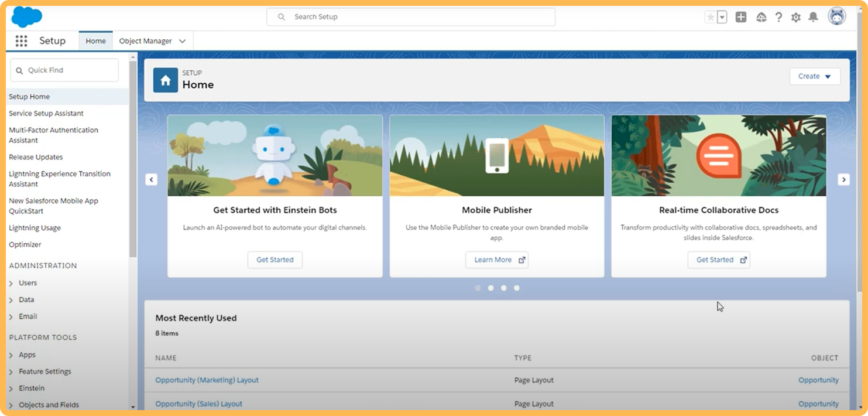Image resolution: width=868 pixels, height=416 pixels.
Task: Click the "8 items" count text
Action: point(167,333)
